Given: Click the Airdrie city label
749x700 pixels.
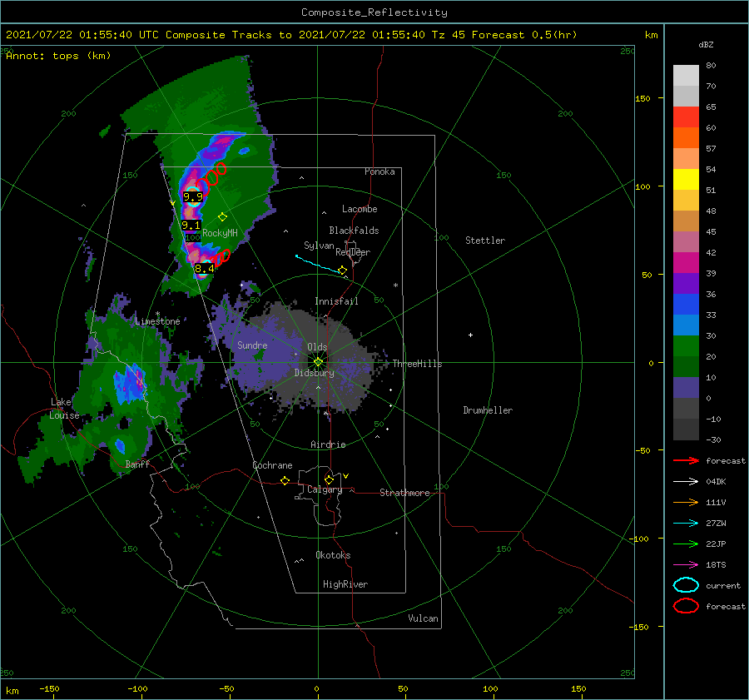Looking at the screenshot, I should pyautogui.click(x=328, y=444).
